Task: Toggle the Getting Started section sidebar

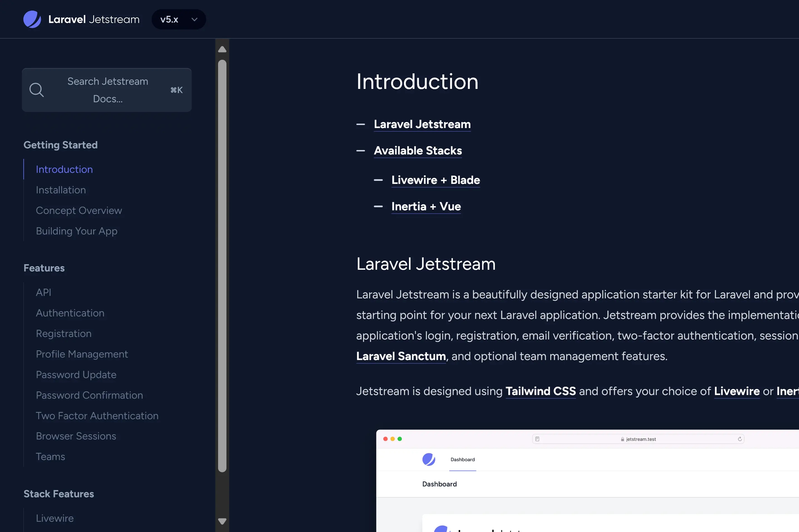Action: tap(60, 144)
